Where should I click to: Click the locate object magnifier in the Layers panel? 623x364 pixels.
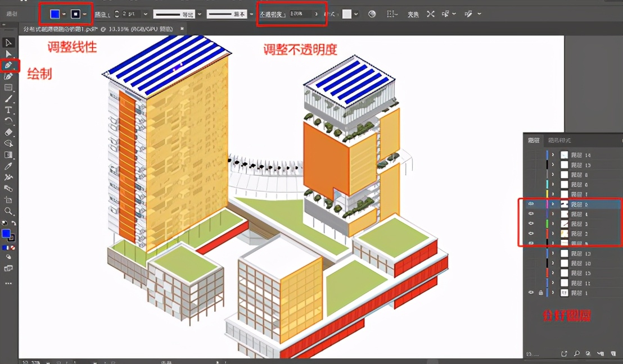(x=576, y=353)
